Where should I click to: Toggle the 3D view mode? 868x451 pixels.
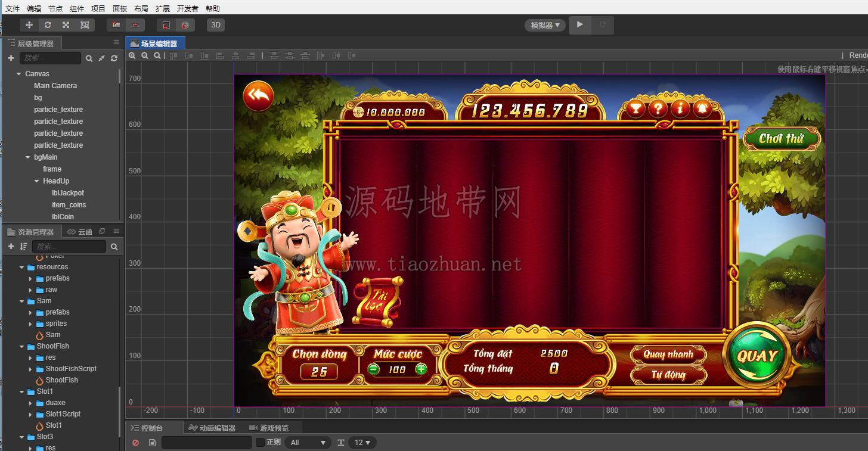[216, 25]
